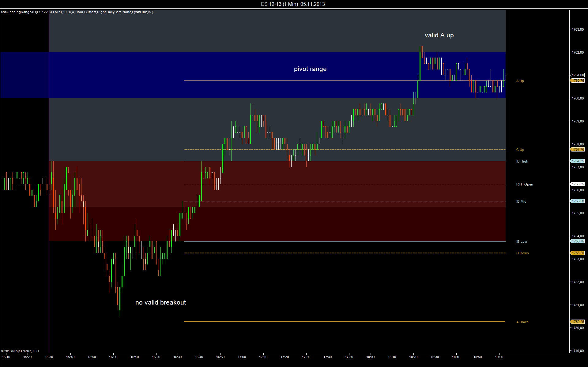The height and width of the screenshot is (367, 588).
Task: Click the 1755,50 IB-Mid price marker
Action: (578, 201)
